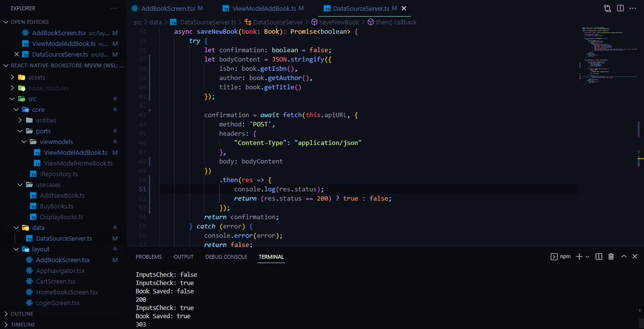This screenshot has height=329, width=644.
Task: Click the saveNewBook method breadcrumb
Action: [335, 22]
